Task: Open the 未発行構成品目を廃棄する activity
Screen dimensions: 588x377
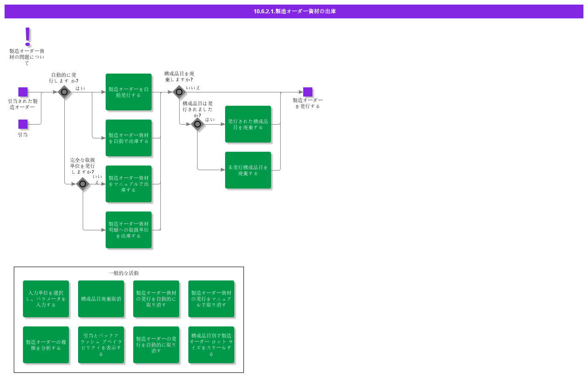Action: point(248,170)
